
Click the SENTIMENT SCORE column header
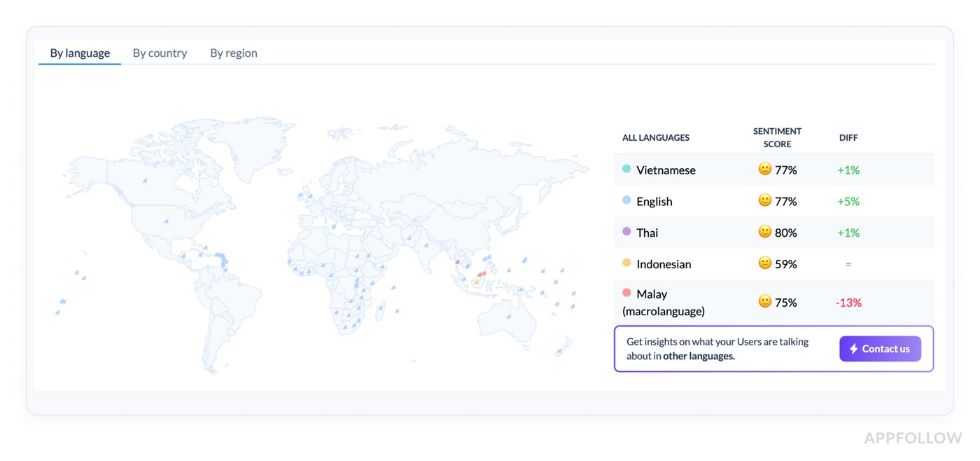[777, 136]
